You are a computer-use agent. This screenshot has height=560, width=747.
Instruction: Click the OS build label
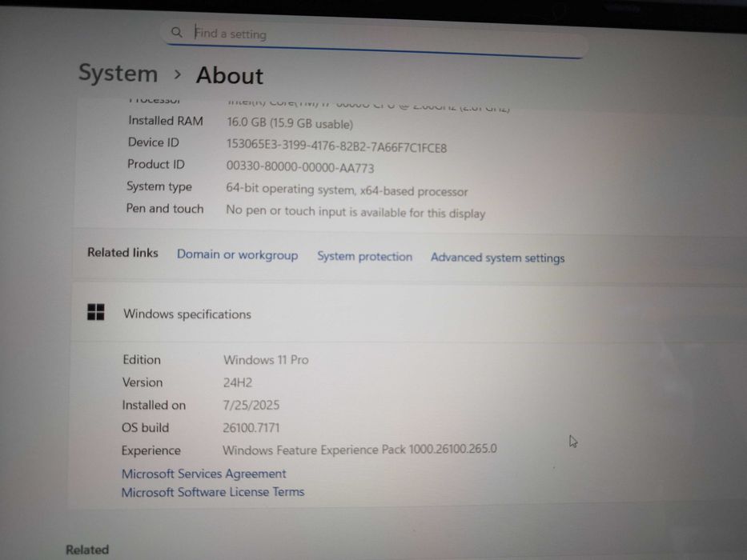point(145,428)
